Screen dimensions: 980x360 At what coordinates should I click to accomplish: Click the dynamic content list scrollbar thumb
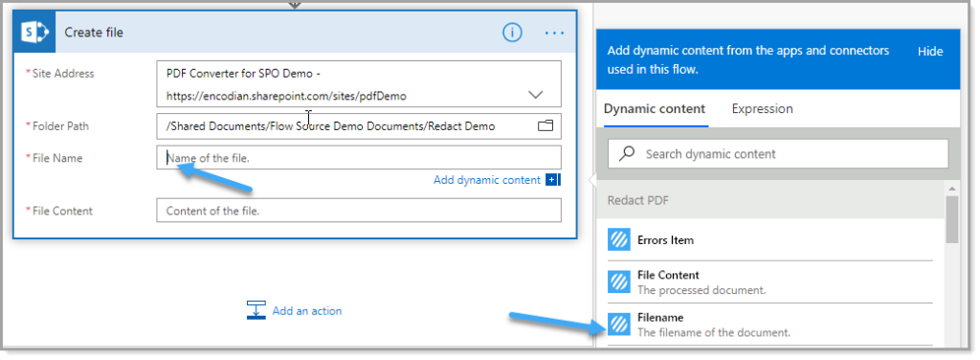point(952,219)
